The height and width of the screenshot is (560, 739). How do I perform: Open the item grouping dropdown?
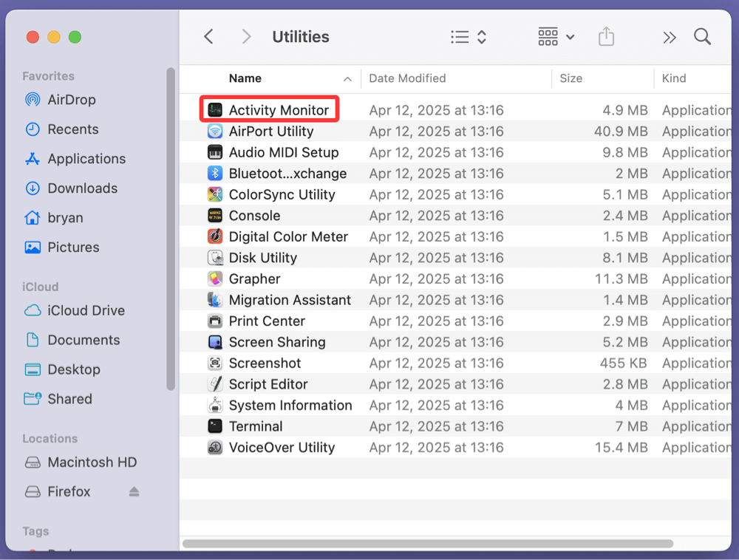[x=555, y=36]
